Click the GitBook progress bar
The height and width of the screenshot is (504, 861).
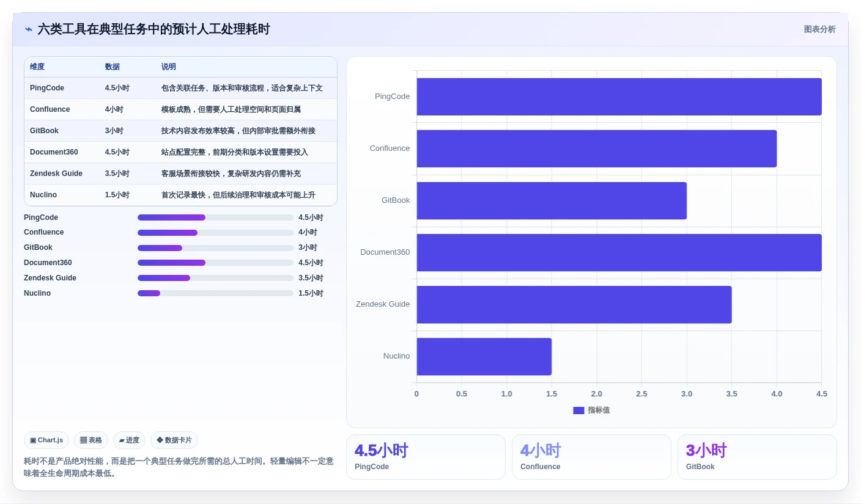click(x=215, y=248)
